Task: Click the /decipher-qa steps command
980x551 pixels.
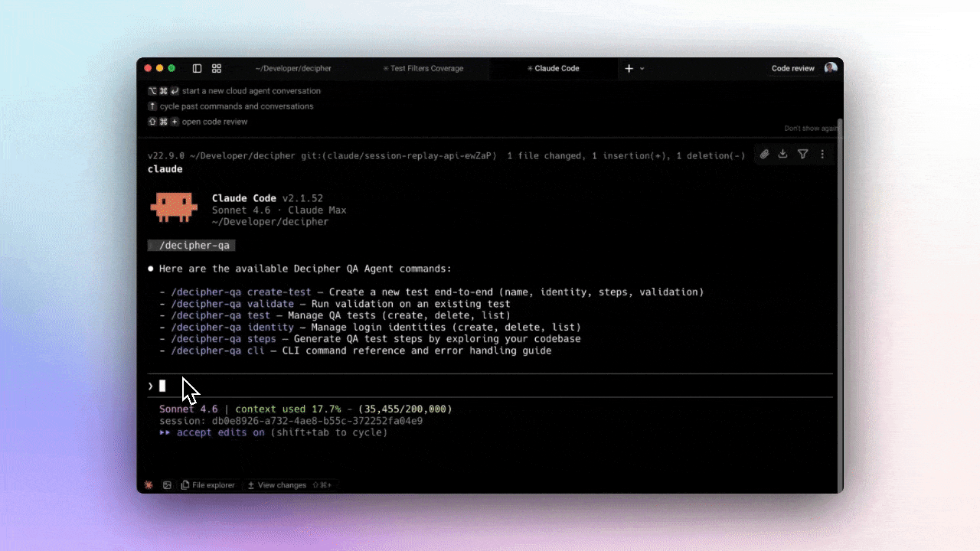Action: (224, 339)
